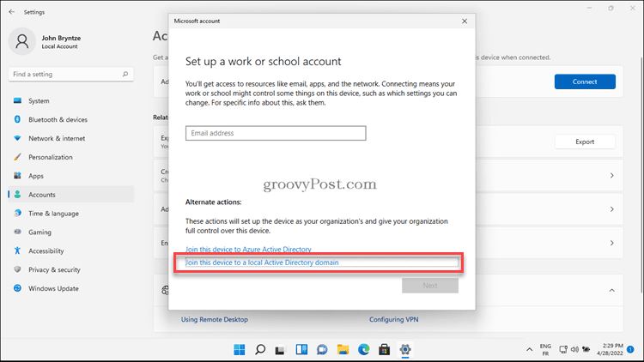Open Chat from the taskbar
The image size is (644, 362).
point(322,349)
